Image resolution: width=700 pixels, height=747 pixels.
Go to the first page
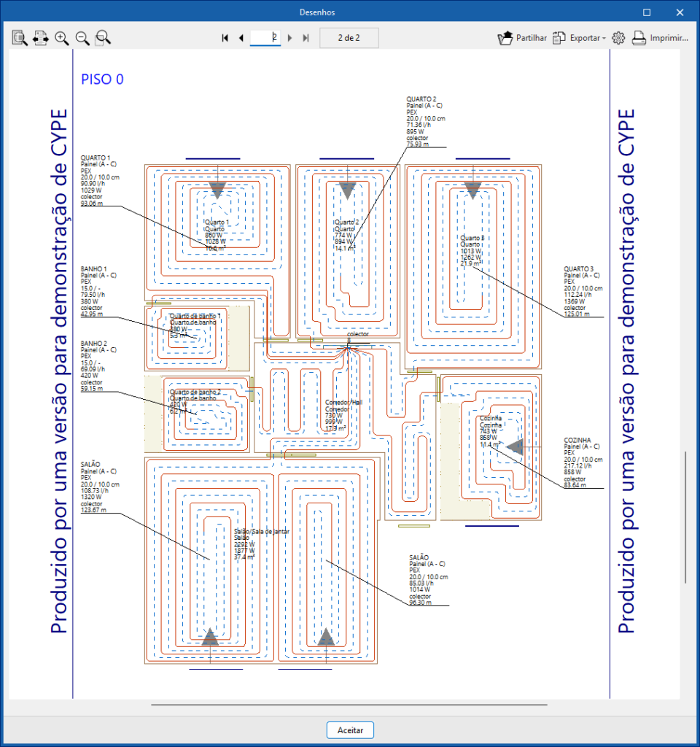click(225, 38)
